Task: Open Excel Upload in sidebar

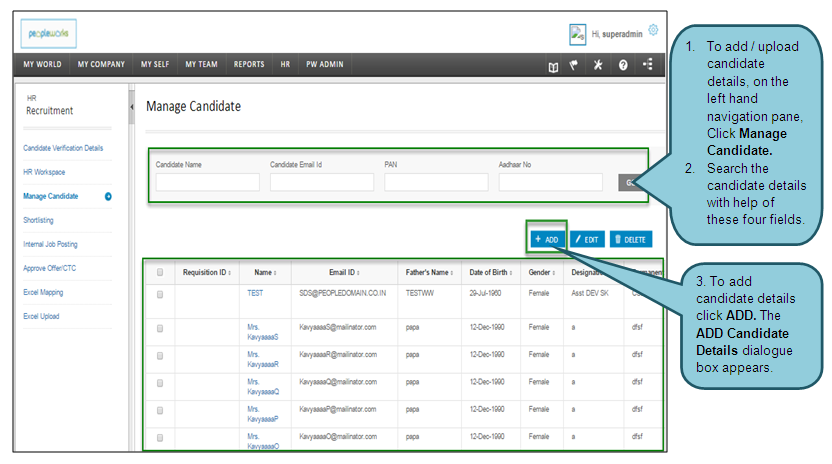Action: click(41, 316)
